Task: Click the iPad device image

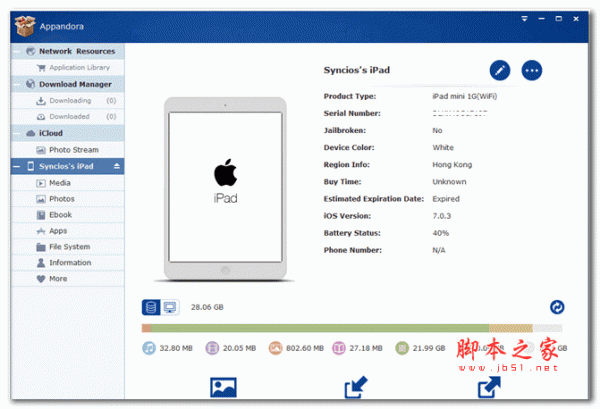Action: (x=225, y=189)
